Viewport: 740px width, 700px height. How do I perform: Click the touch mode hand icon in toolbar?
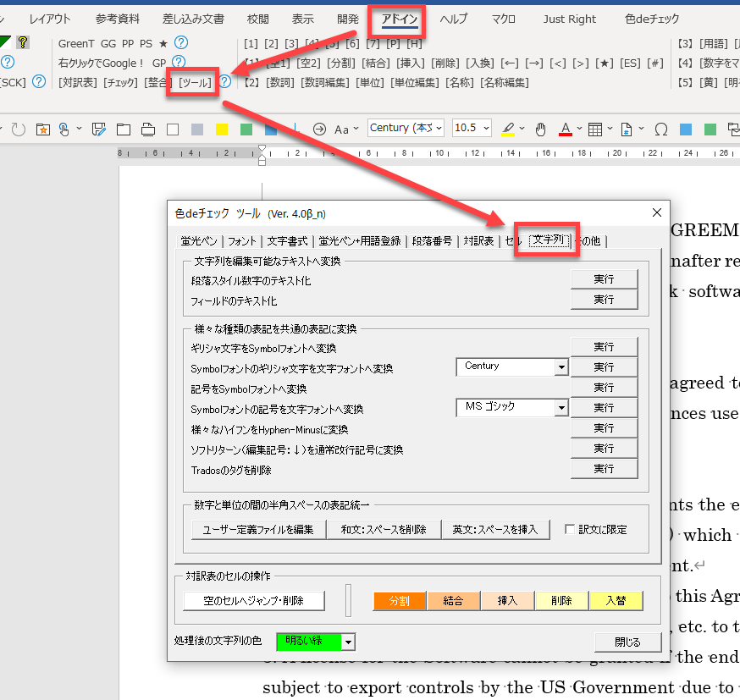tap(542, 129)
